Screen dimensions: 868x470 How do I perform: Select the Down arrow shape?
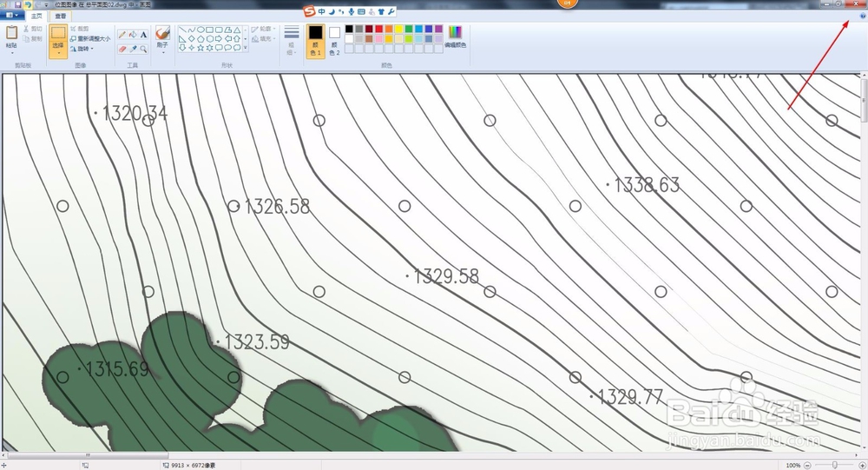click(182, 48)
